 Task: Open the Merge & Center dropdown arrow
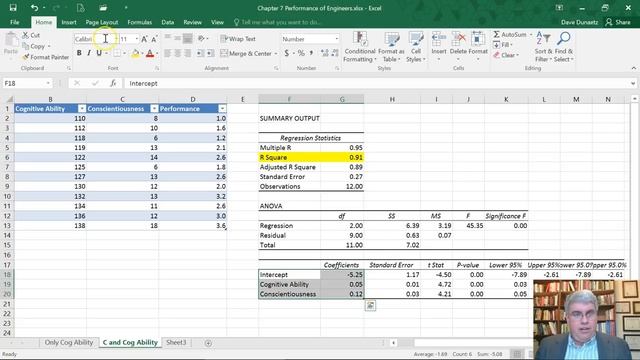coord(276,53)
